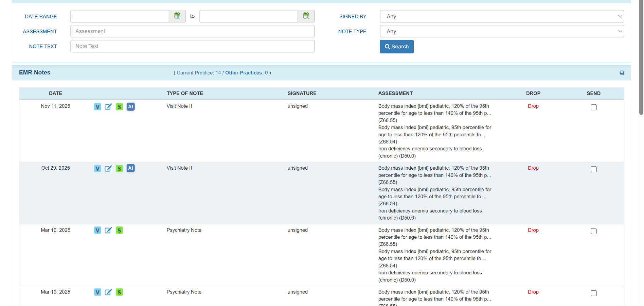Viewport: 644px width, 306px height.
Task: Check Send box for Oct 29 note
Action: point(593,169)
